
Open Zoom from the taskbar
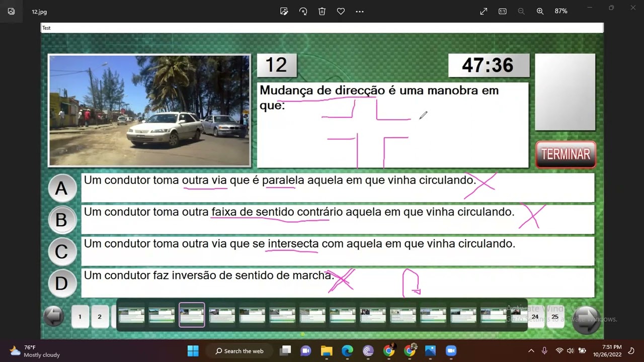[451, 351]
